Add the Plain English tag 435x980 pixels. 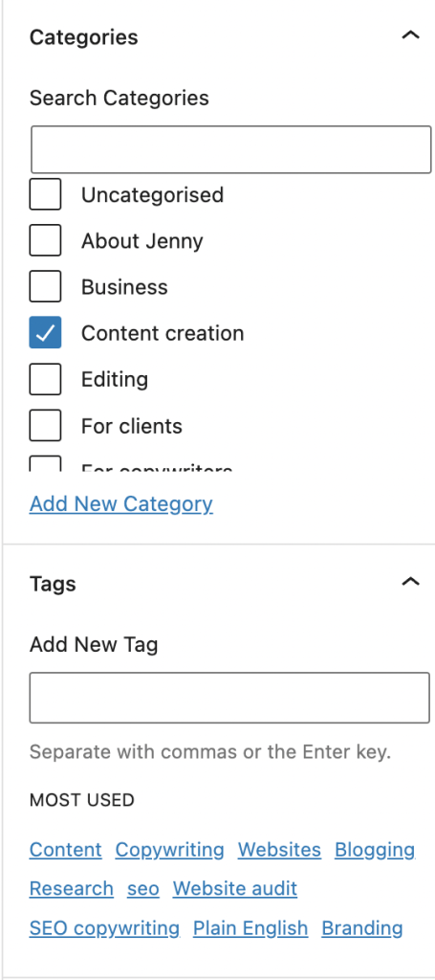[x=250, y=928]
